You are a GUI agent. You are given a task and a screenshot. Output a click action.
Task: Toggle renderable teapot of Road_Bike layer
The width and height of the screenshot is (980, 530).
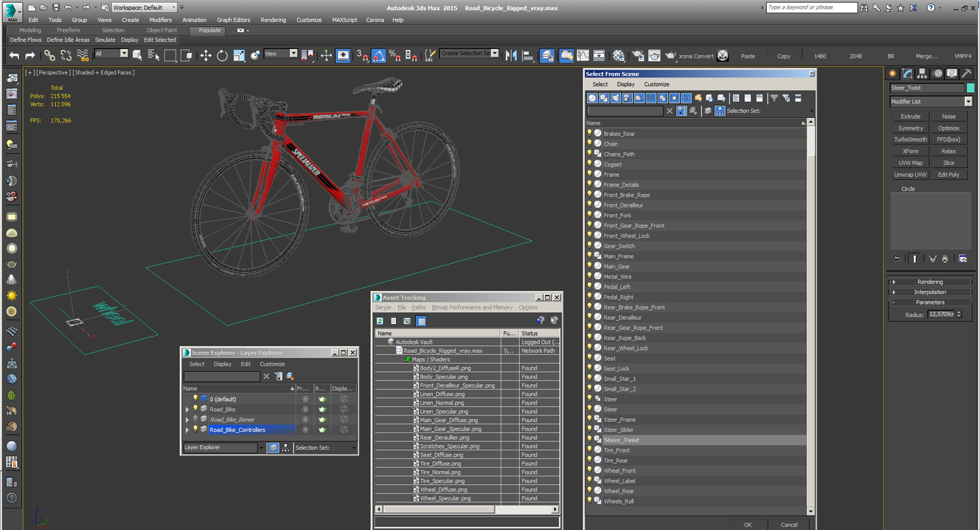pos(322,409)
